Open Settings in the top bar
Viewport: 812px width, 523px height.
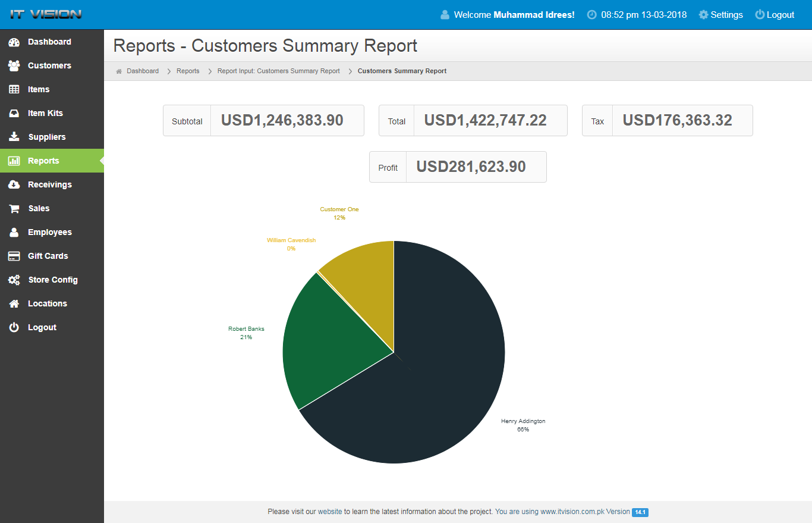click(x=720, y=15)
